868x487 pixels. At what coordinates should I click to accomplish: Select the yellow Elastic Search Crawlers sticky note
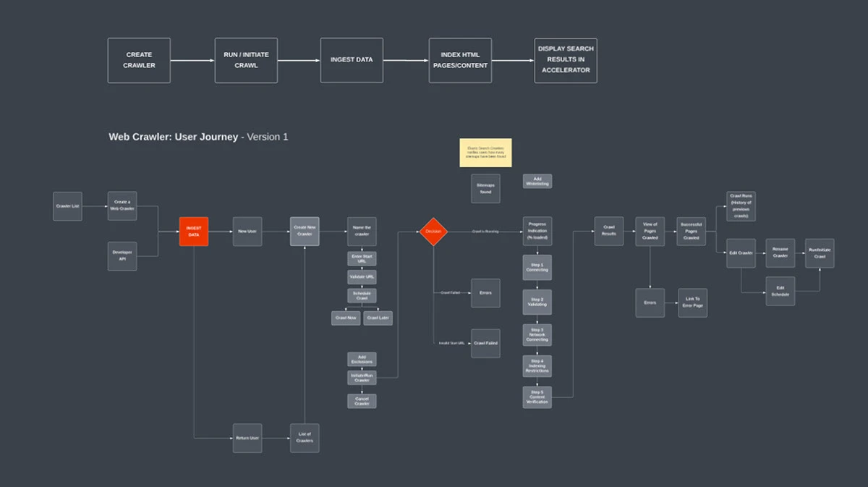click(x=485, y=153)
